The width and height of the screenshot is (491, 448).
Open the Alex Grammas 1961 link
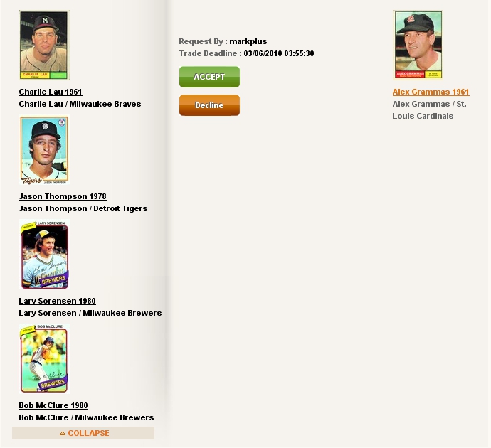(x=431, y=92)
